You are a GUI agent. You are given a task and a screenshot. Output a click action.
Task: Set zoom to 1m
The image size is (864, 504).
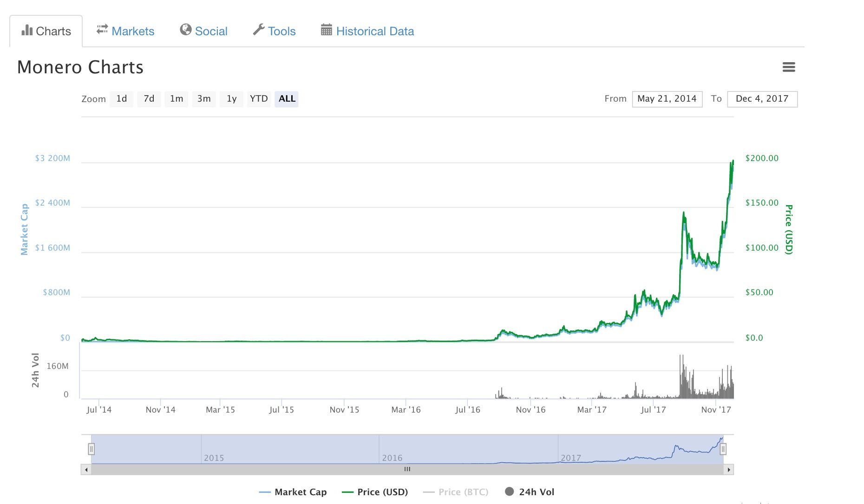tap(177, 99)
